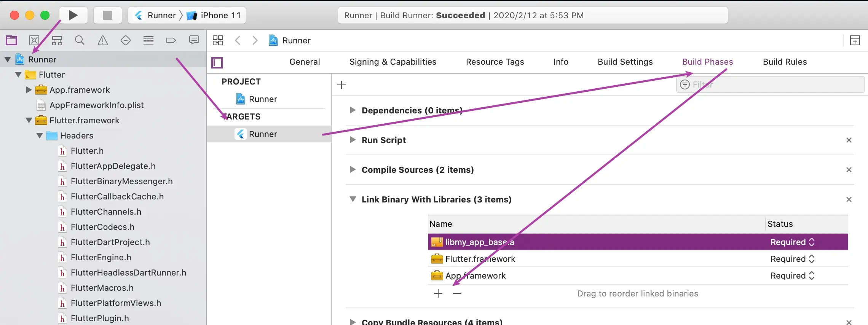Expand the Run Script phase
Screen dimensions: 868x325
tap(353, 140)
